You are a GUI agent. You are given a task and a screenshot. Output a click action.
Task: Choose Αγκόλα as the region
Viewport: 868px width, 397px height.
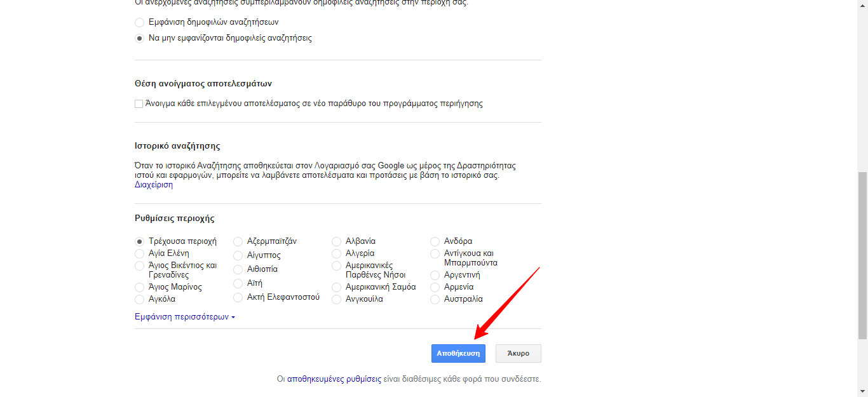pos(139,299)
